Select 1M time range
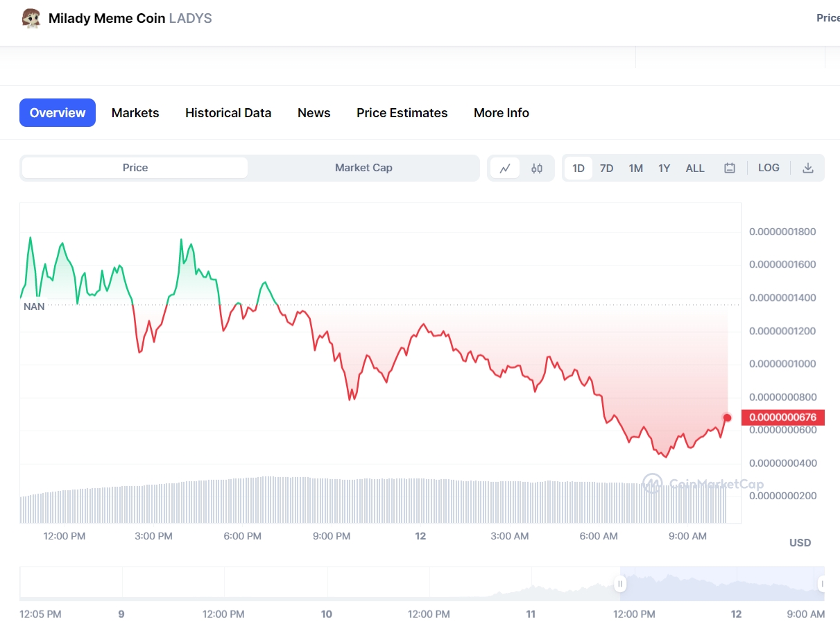The width and height of the screenshot is (840, 622). 636,168
